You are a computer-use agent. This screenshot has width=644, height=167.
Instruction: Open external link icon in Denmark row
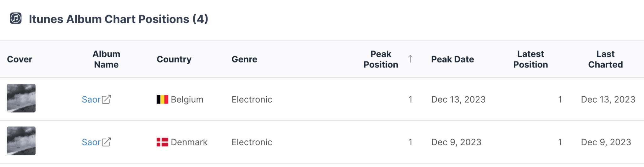pos(106,142)
